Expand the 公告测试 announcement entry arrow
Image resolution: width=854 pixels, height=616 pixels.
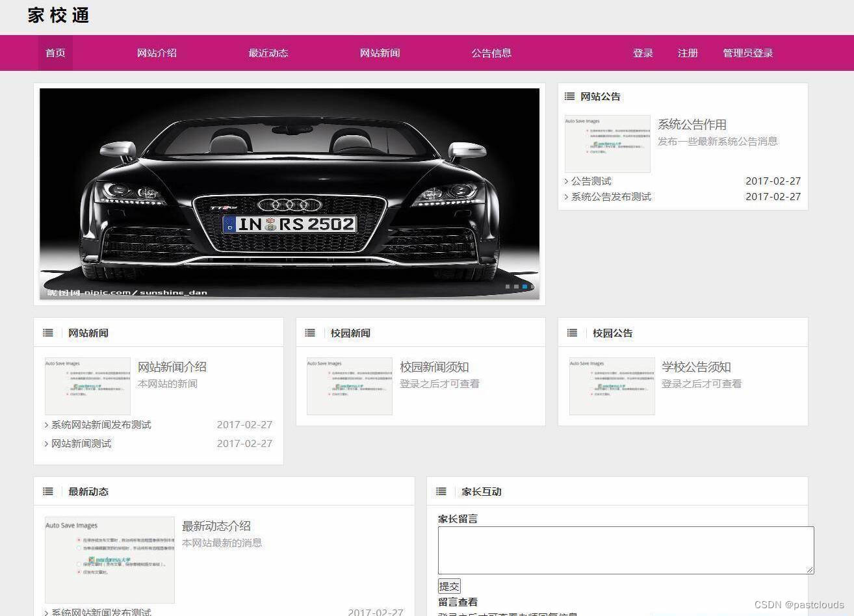[566, 181]
